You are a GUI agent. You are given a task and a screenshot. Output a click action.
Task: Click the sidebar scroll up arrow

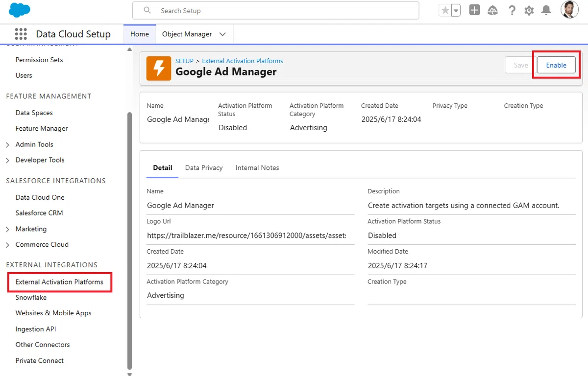click(x=129, y=49)
